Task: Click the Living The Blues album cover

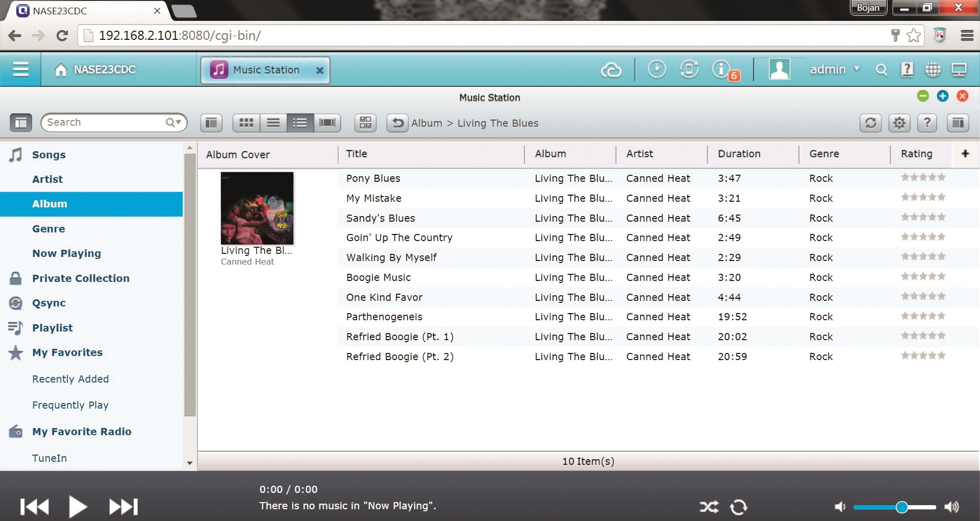Action: pos(257,208)
